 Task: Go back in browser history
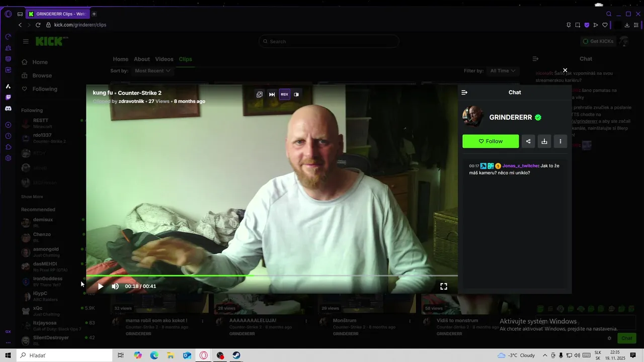[20, 25]
